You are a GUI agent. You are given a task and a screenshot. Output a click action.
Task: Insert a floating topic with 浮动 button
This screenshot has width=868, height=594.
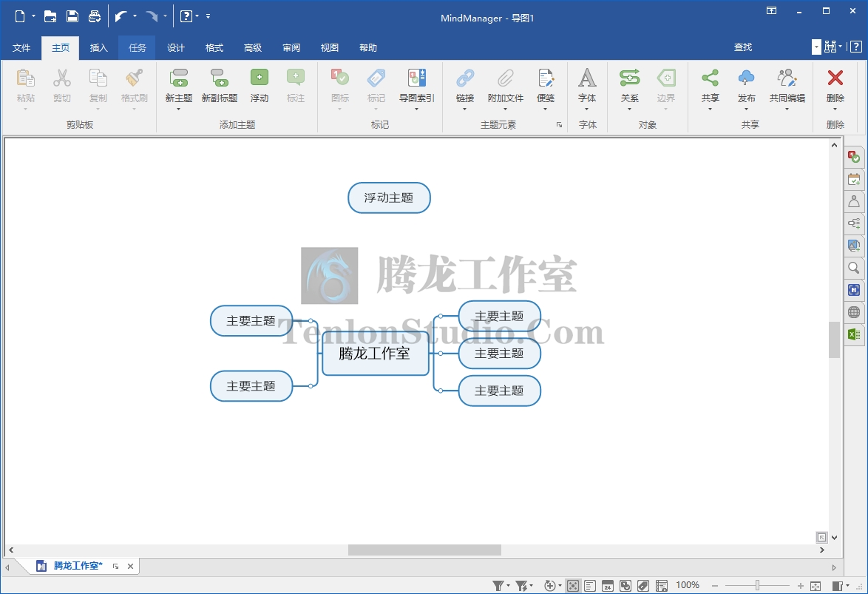pos(259,86)
